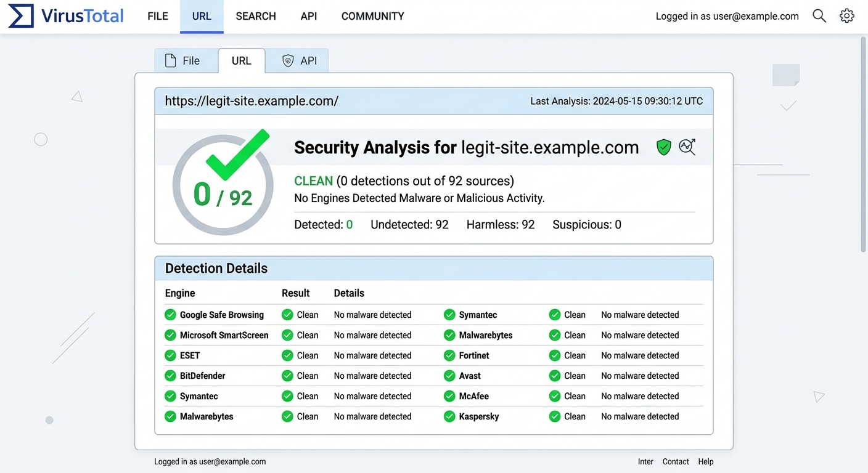The height and width of the screenshot is (473, 868).
Task: Open SEARCH in the top navigation
Action: (x=256, y=16)
